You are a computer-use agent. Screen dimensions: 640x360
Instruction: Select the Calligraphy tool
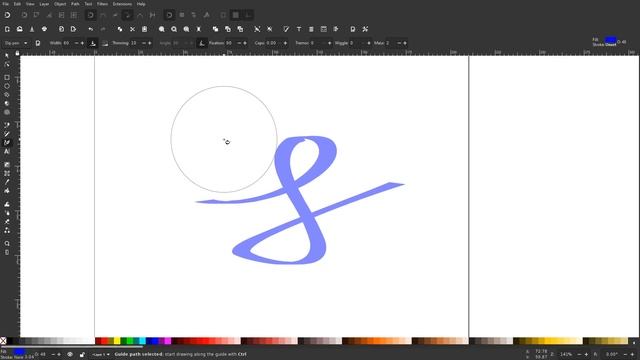coord(7,143)
